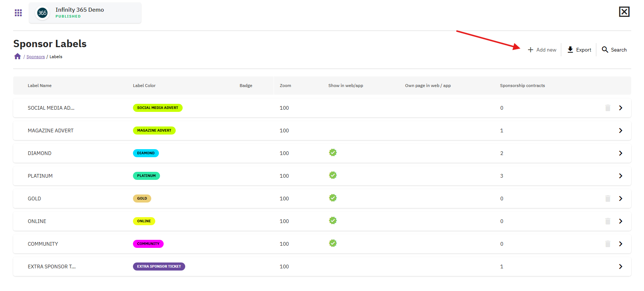Screen dimensions: 644x291
Task: Open the Infinity 365 Demo event card
Action: point(85,13)
